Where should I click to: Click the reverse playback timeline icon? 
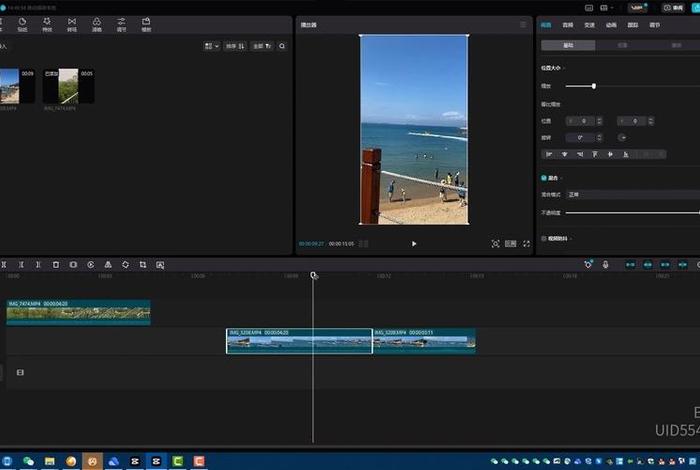pyautogui.click(x=91, y=265)
